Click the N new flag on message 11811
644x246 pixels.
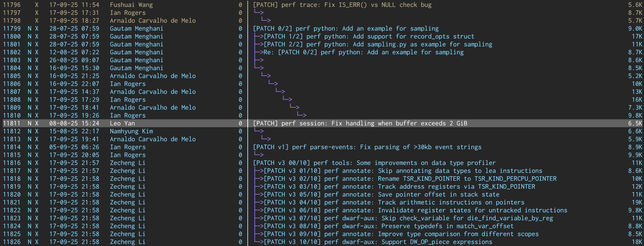(x=30, y=123)
